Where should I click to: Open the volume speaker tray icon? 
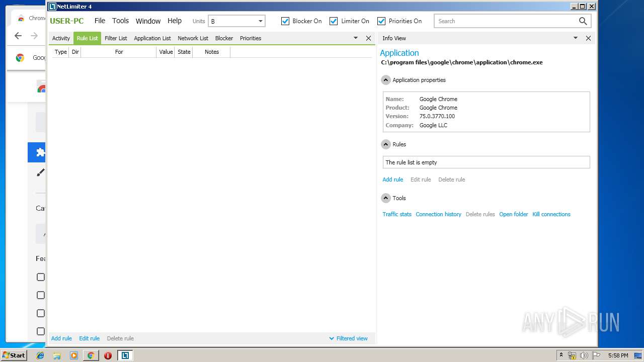pos(584,355)
